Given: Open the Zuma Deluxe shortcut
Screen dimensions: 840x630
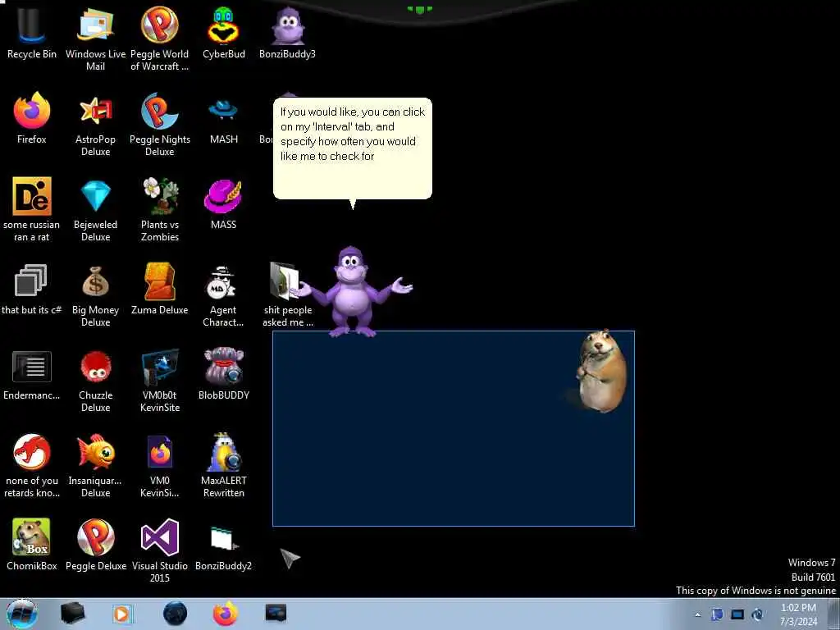Looking at the screenshot, I should tap(160, 289).
